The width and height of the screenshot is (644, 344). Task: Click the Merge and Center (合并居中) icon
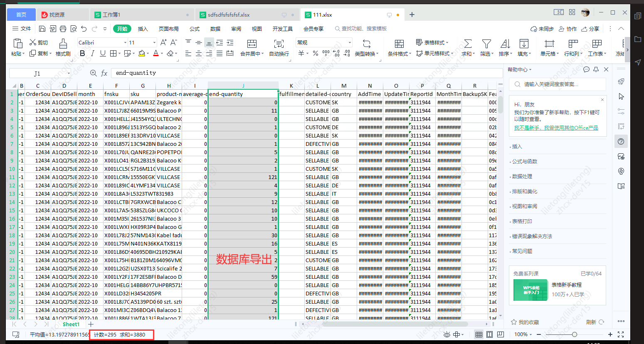pos(252,44)
